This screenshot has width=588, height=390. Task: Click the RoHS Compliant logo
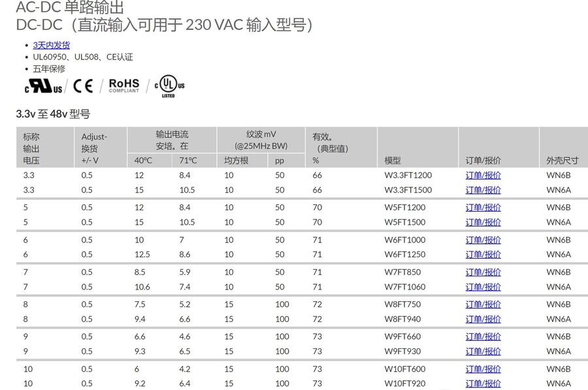tap(124, 86)
